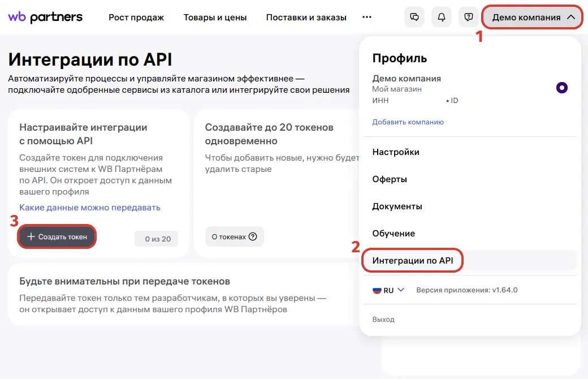Click Выход to log out
Viewport: 588px width, 379px height.
tap(383, 320)
